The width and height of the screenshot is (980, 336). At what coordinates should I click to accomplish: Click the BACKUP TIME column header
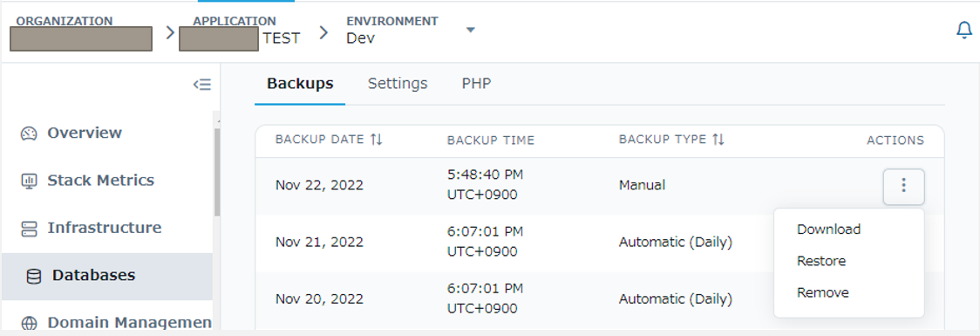click(491, 141)
